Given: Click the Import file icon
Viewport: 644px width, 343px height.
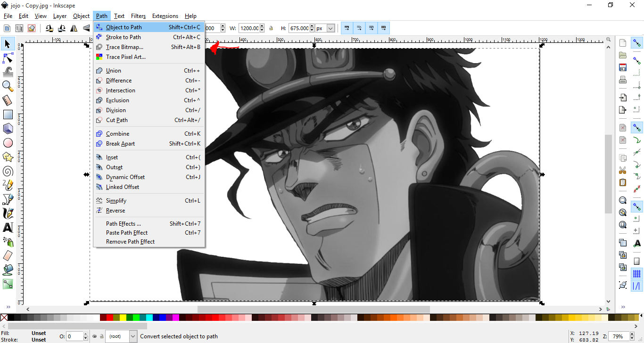Looking at the screenshot, I should pos(623,98).
